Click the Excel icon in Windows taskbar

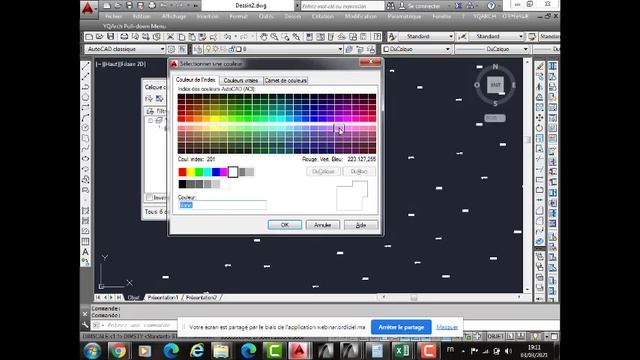coord(402,351)
